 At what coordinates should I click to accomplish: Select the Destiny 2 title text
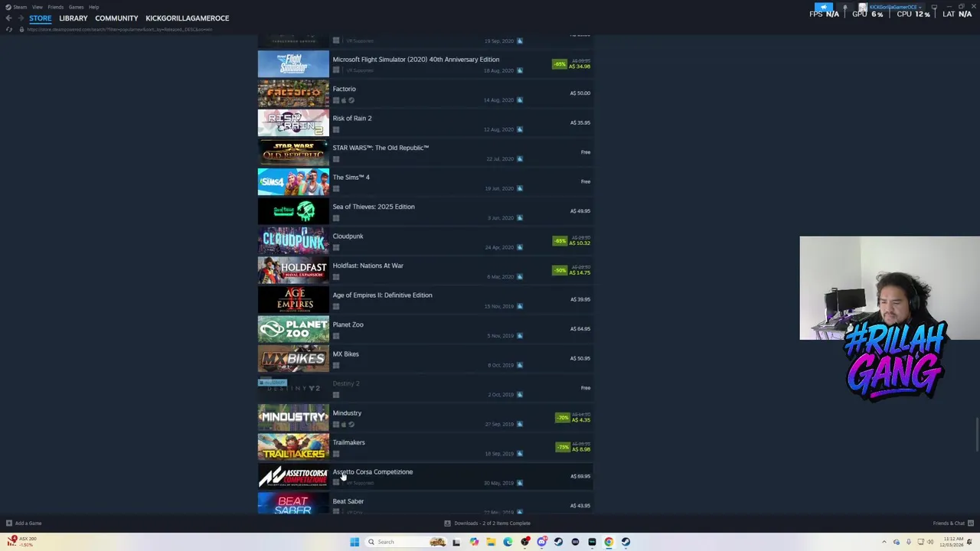pos(346,383)
